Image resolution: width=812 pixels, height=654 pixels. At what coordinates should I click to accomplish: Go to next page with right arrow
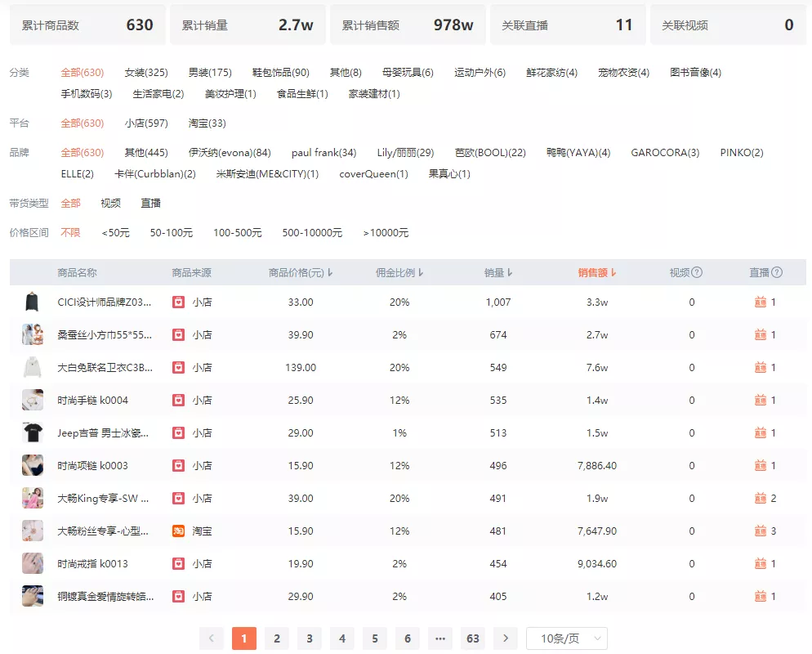506,638
